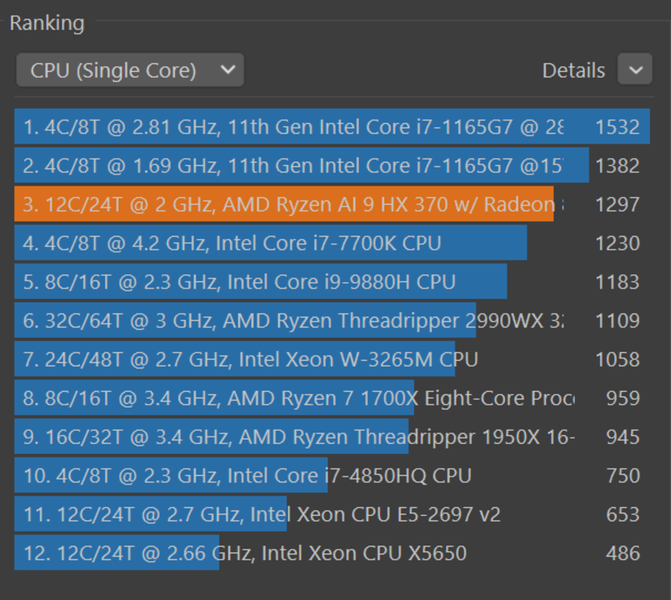Viewport: 671px width, 600px height.
Task: Click the score value 1109
Action: pyautogui.click(x=618, y=321)
